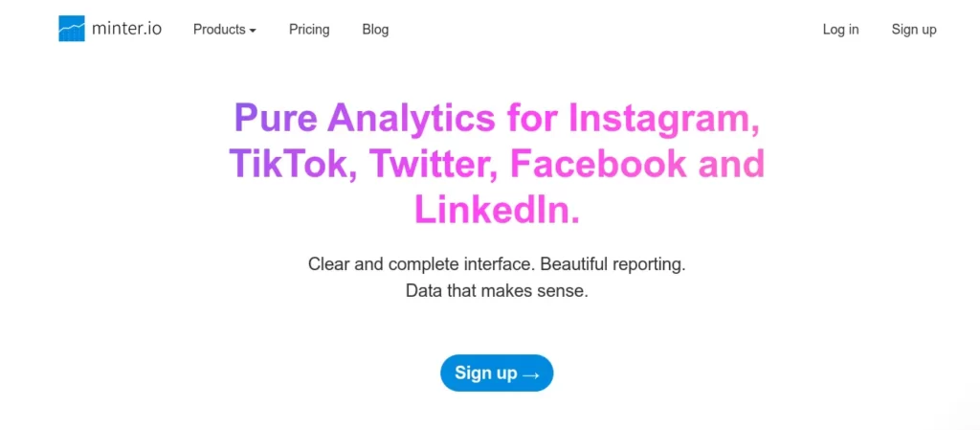The height and width of the screenshot is (430, 980).
Task: Click the Data that makes sense tagline
Action: point(497,290)
